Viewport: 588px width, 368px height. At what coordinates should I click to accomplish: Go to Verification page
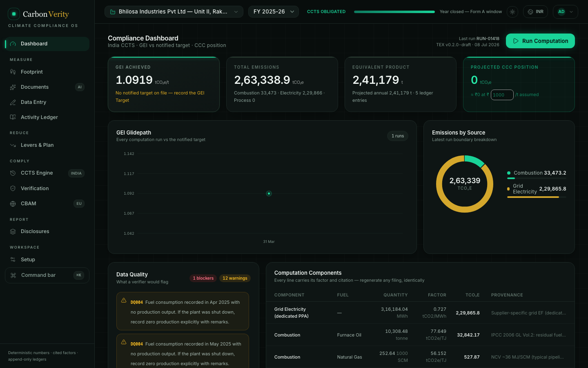tap(47, 188)
